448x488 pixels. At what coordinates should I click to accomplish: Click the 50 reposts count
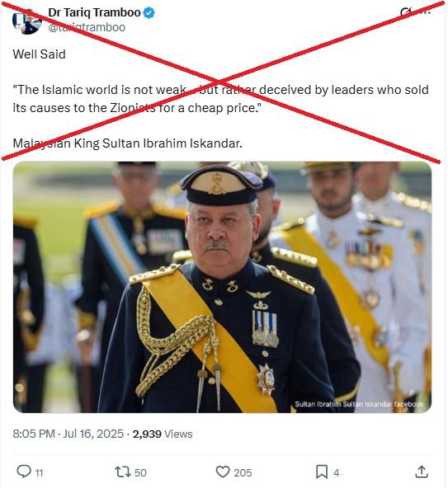(140, 473)
